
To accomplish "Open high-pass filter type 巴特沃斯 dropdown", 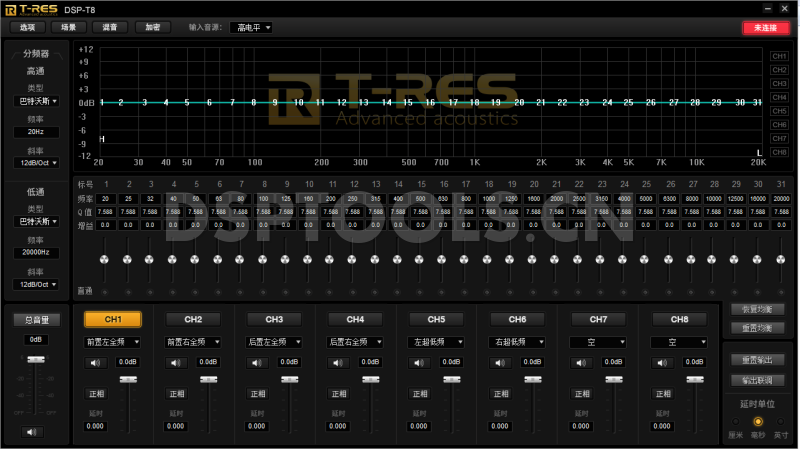I will point(36,102).
